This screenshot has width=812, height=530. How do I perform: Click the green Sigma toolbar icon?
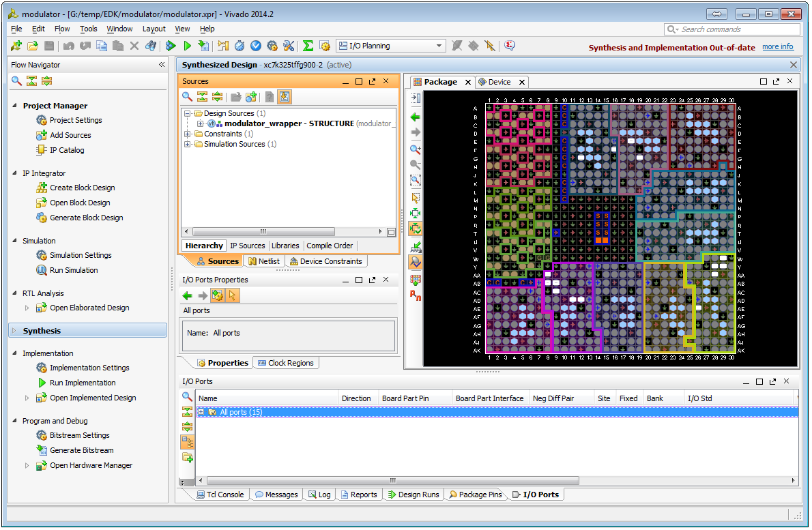(308, 46)
